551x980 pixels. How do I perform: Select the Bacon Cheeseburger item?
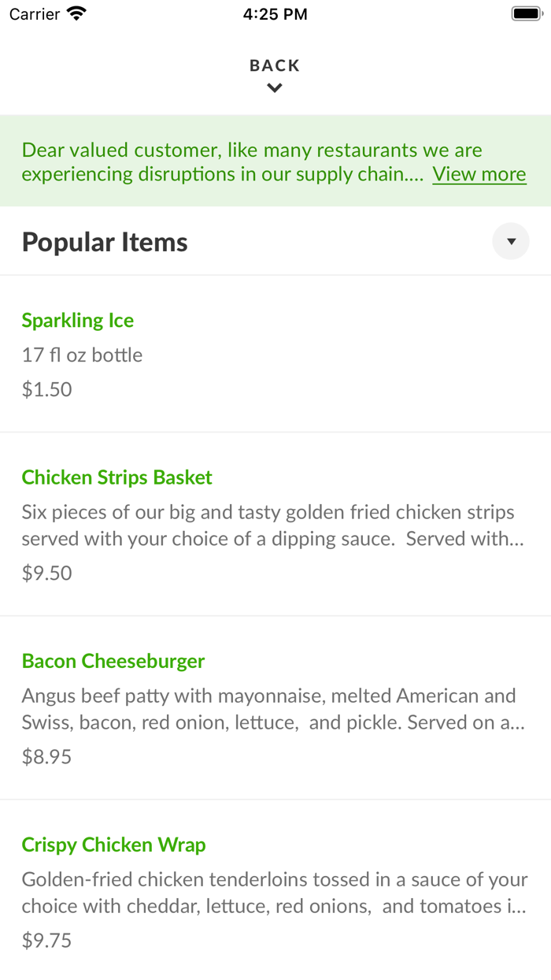tap(113, 661)
